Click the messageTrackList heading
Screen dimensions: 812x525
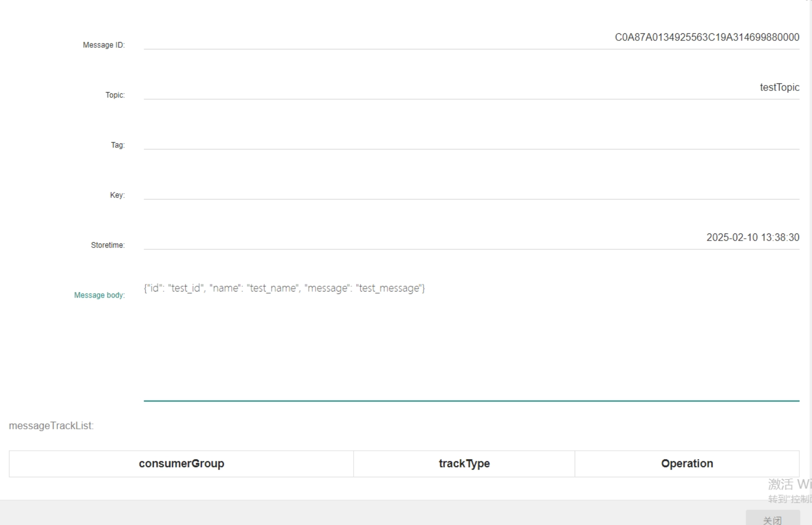coord(51,426)
